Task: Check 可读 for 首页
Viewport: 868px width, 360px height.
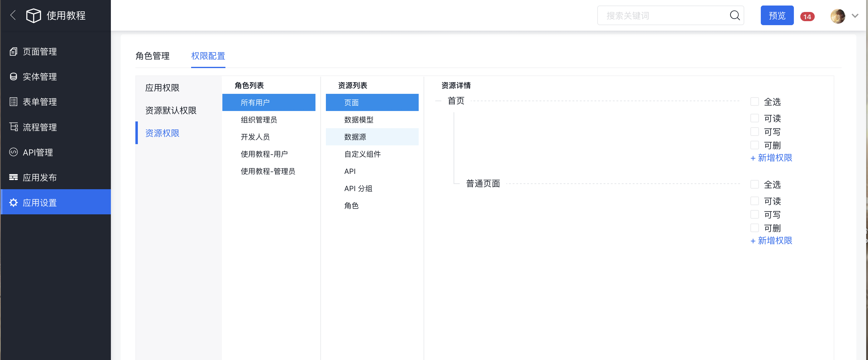Action: (x=754, y=118)
